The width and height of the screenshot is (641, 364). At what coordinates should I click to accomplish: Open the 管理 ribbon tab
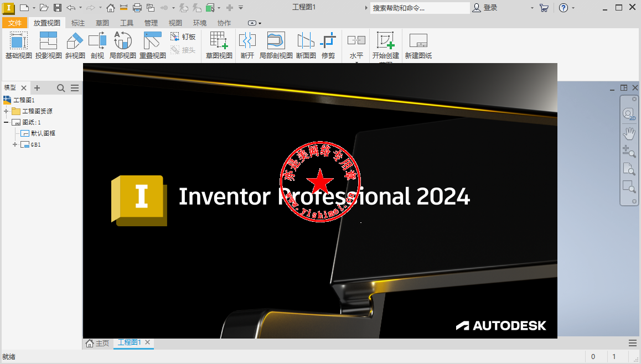[x=151, y=23]
